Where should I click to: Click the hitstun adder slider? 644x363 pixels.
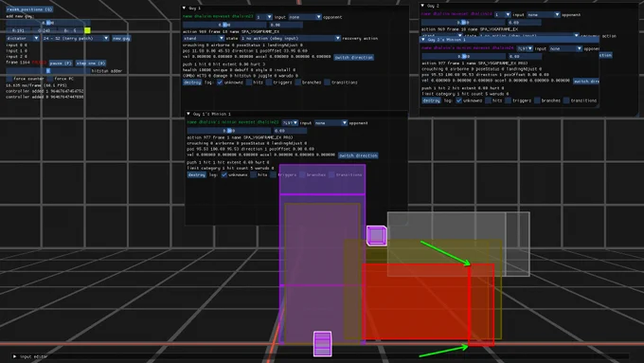48,71
